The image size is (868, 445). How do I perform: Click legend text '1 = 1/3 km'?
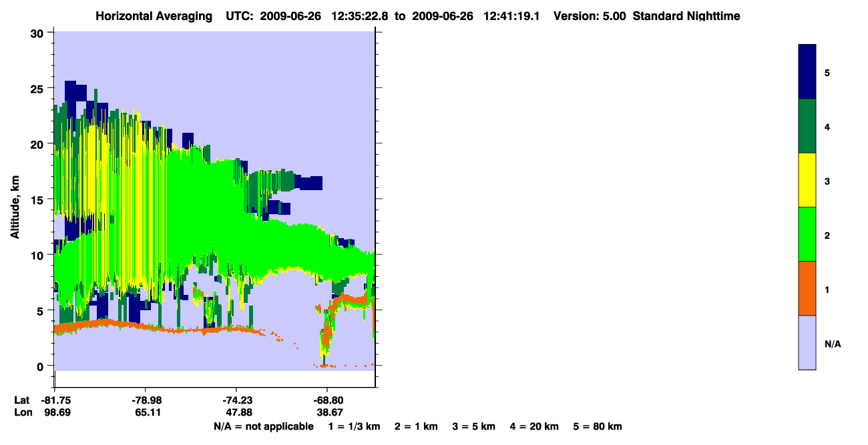click(355, 427)
